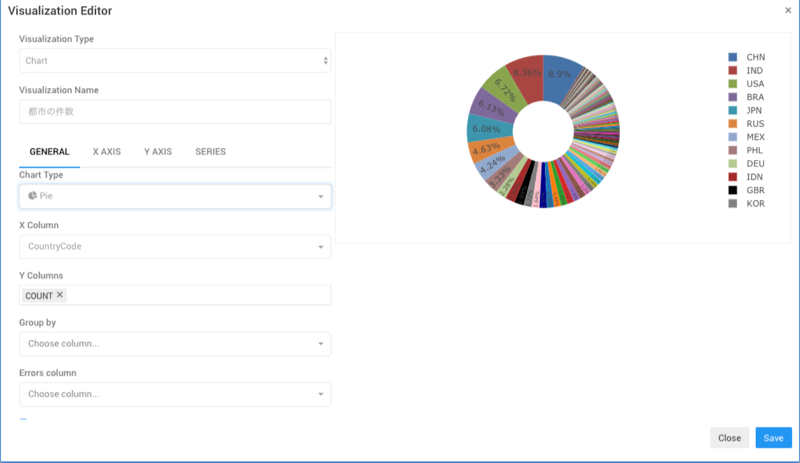Switch to the SERIES tab
The width and height of the screenshot is (800, 463).
click(210, 152)
